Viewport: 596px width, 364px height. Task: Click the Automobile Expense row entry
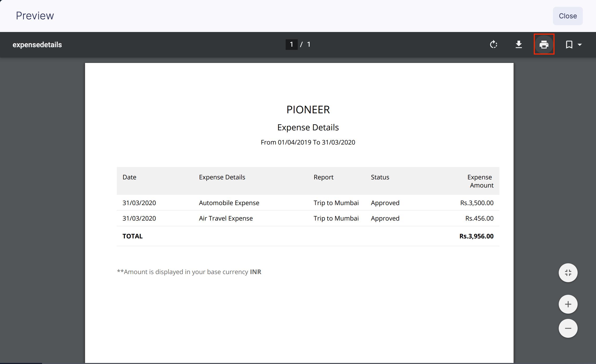(229, 203)
